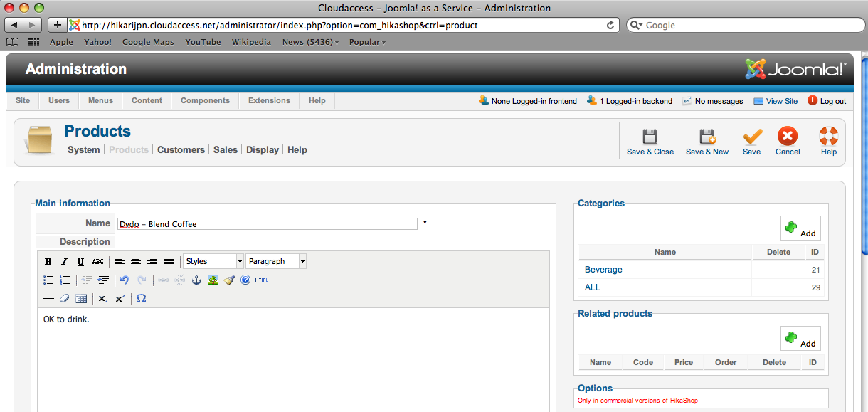This screenshot has width=868, height=412.
Task: Cancel editing the product
Action: (x=788, y=142)
